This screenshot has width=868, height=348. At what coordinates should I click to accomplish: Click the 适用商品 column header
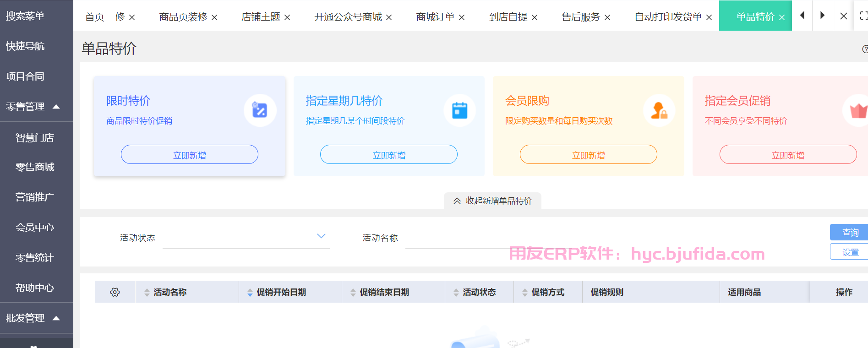click(x=744, y=292)
